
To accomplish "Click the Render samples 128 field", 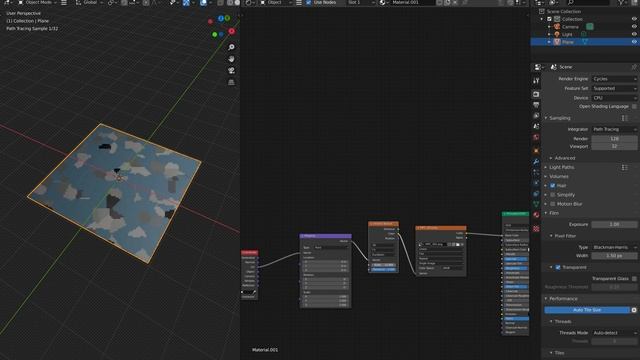I will pos(614,139).
